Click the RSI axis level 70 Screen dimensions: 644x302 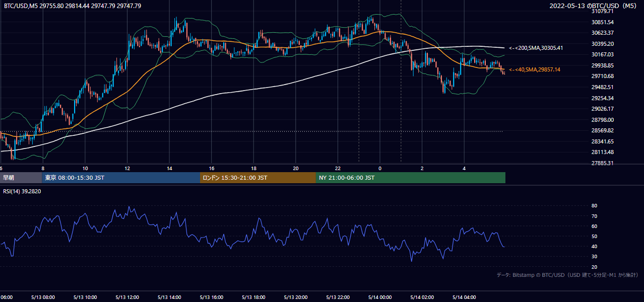[x=594, y=216]
